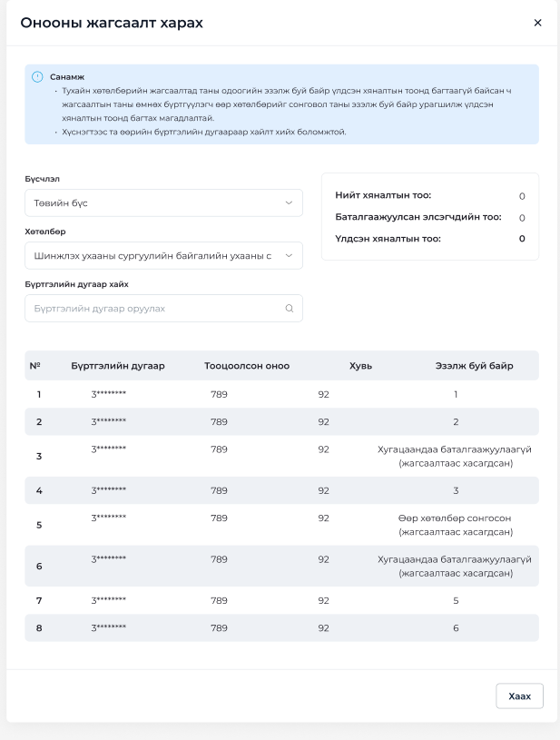Screen dimensions: 560x740
Task: Click the info icon beside Санамж
Action: [x=37, y=77]
